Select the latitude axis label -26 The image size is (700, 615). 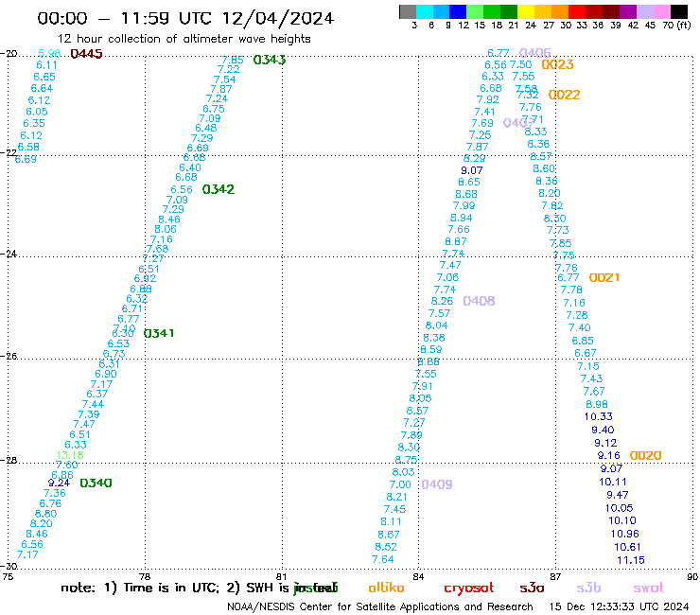click(x=9, y=357)
